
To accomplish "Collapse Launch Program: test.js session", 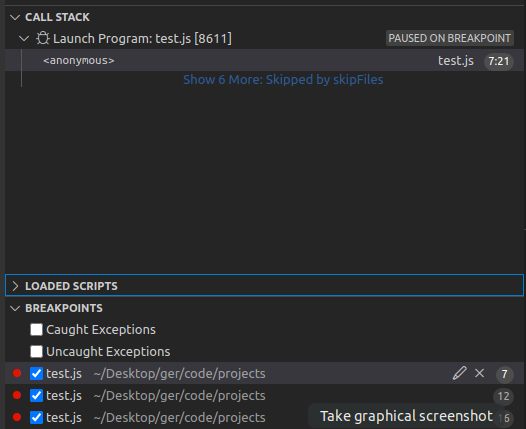I will [x=24, y=38].
